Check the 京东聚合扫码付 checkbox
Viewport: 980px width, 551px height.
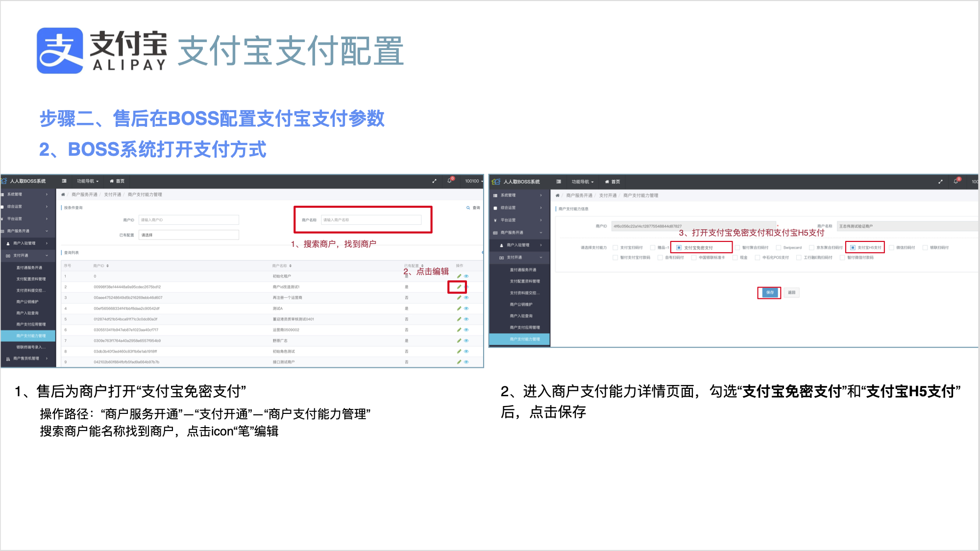pyautogui.click(x=812, y=248)
